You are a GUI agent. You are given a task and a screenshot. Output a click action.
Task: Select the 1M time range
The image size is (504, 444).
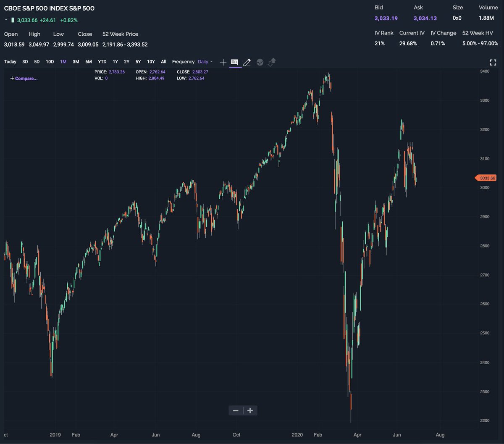click(x=63, y=62)
